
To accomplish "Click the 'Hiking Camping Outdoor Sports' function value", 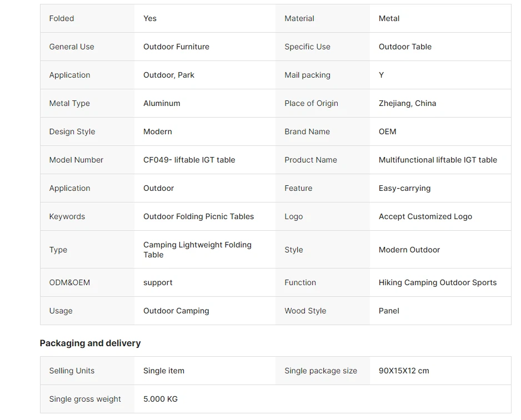I will tap(438, 282).
